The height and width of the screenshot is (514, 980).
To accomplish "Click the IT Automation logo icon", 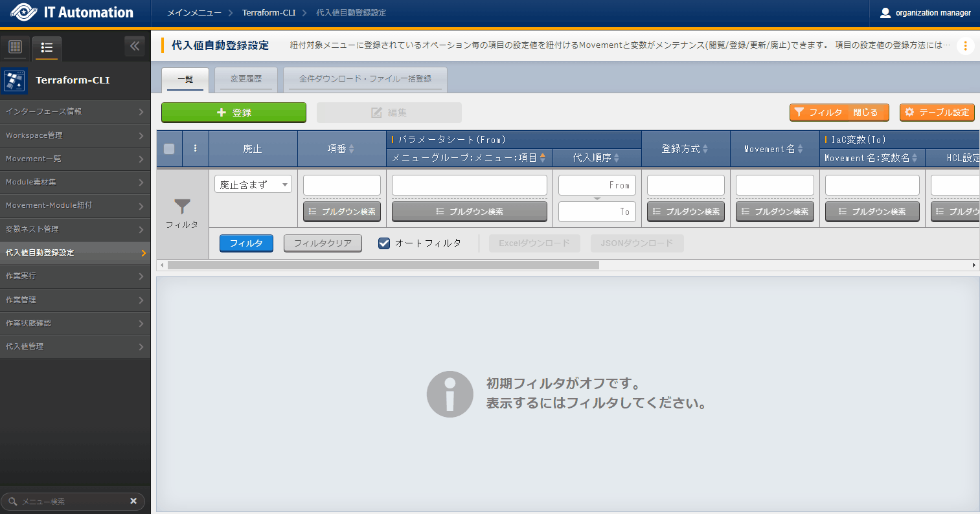I will [23, 13].
